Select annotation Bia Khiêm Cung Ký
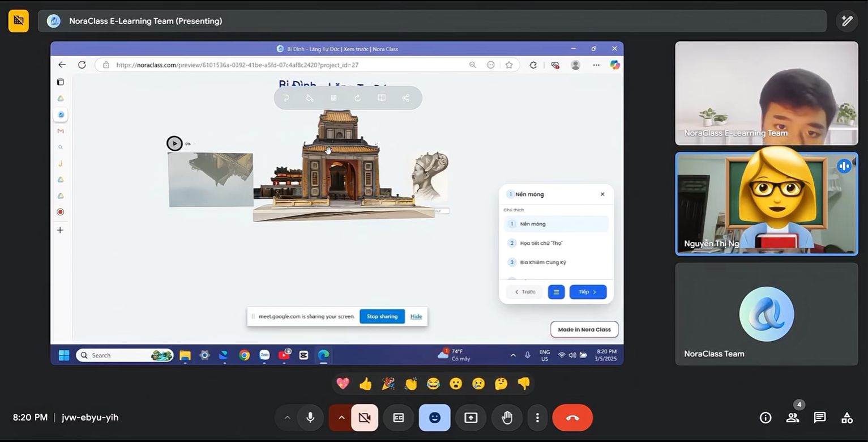The height and width of the screenshot is (442, 868). point(556,262)
